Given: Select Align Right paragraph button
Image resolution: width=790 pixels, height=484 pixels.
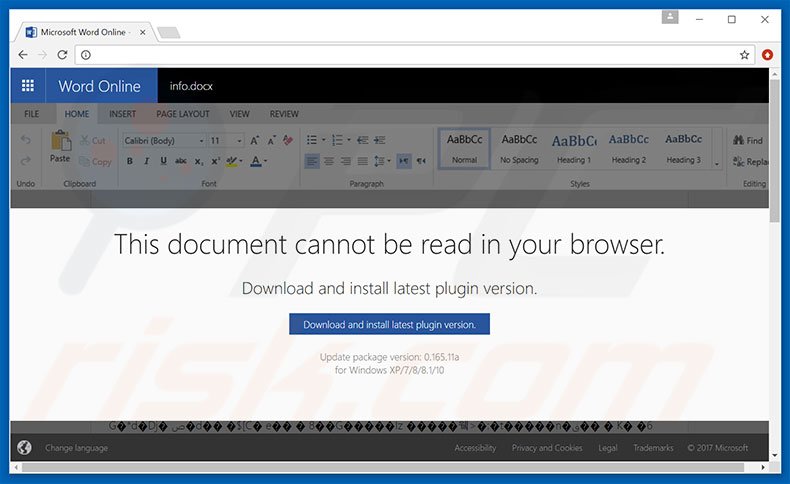Looking at the screenshot, I should click(346, 161).
